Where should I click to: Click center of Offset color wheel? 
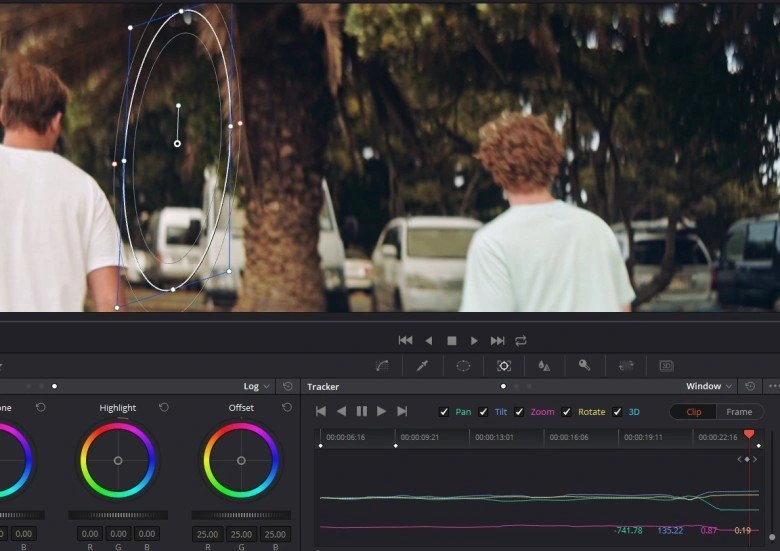click(x=241, y=460)
